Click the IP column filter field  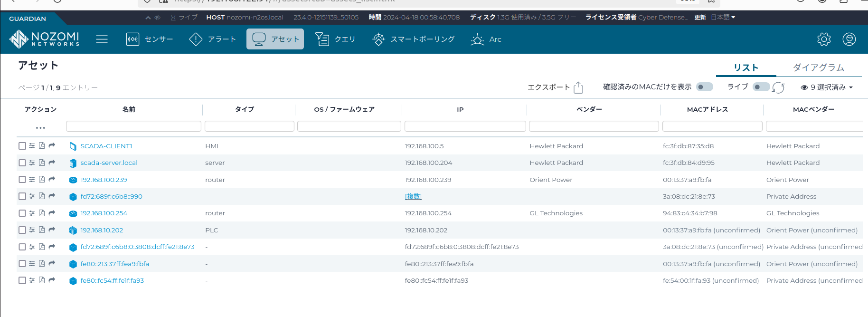coord(465,126)
